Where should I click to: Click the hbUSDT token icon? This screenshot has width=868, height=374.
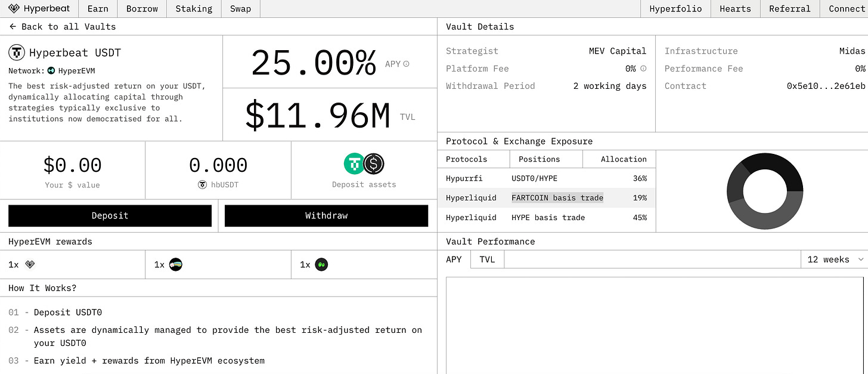coord(202,185)
